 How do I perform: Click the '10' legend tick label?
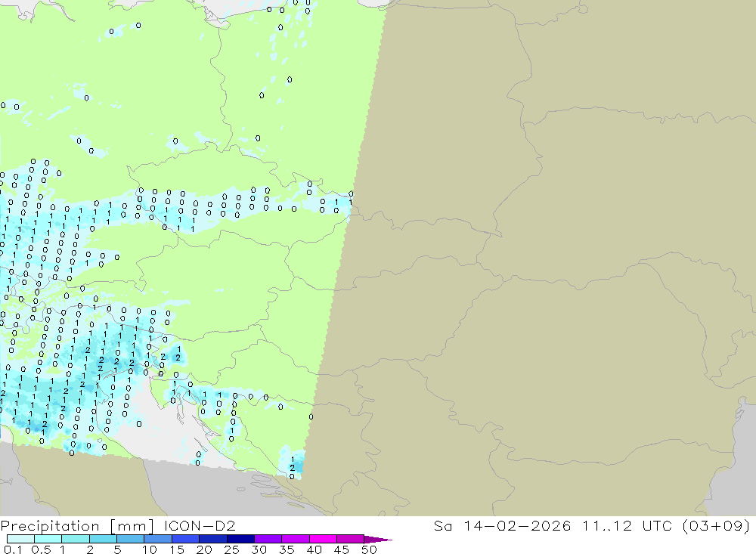pyautogui.click(x=150, y=549)
